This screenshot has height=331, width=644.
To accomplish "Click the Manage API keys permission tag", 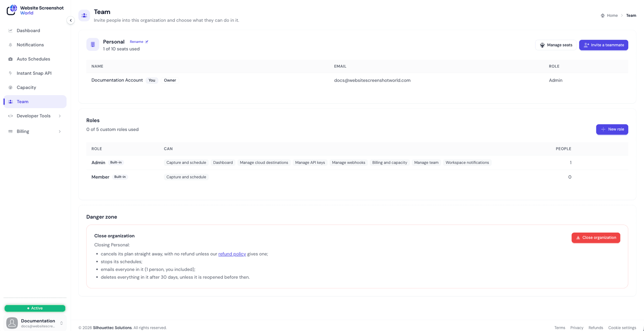I will pos(310,163).
